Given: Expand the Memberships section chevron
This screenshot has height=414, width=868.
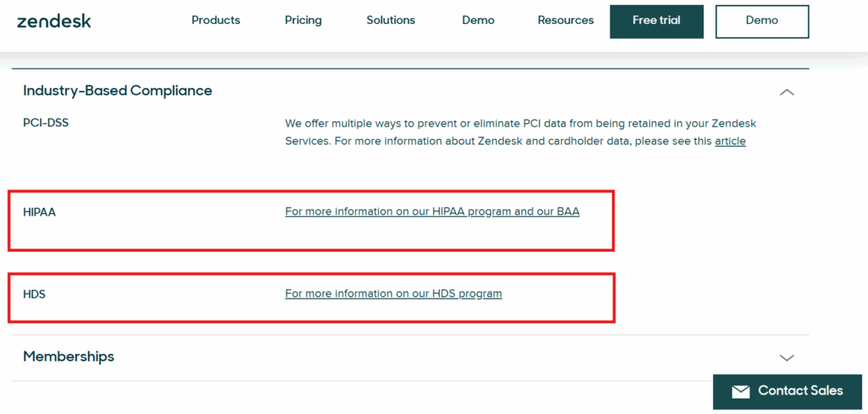Looking at the screenshot, I should click(x=787, y=357).
